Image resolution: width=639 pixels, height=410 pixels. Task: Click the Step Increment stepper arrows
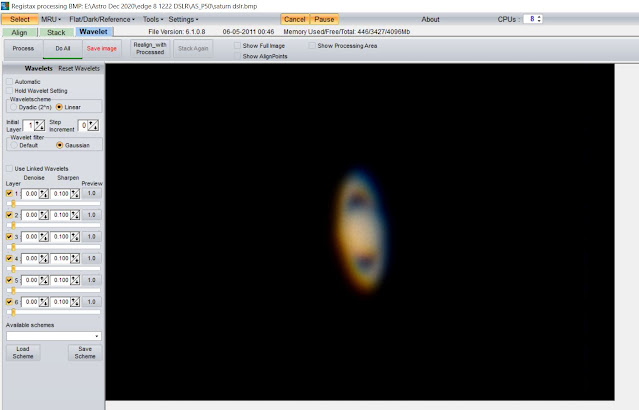click(x=93, y=125)
